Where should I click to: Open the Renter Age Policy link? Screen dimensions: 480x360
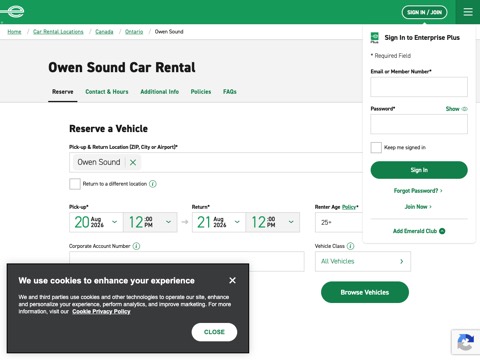349,207
